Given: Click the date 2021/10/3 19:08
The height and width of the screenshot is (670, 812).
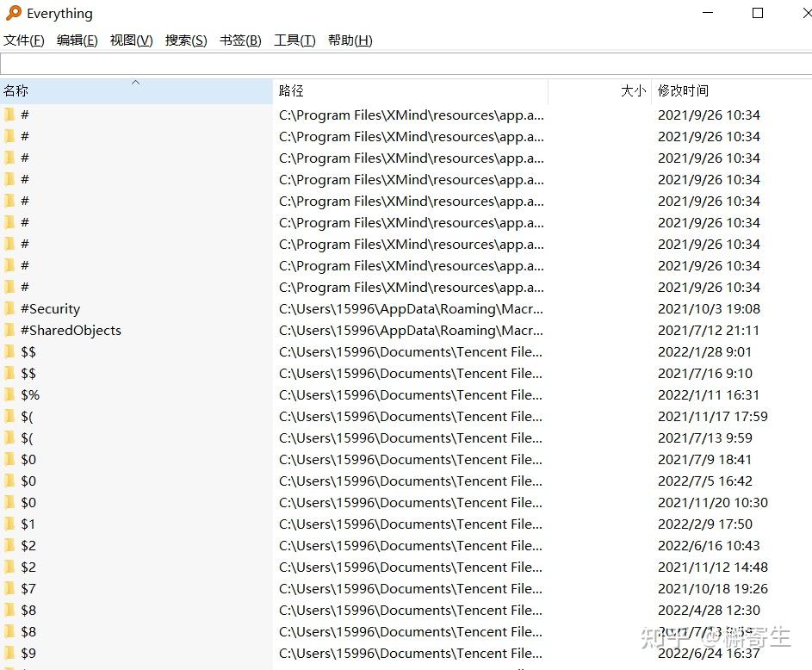Looking at the screenshot, I should (709, 309).
